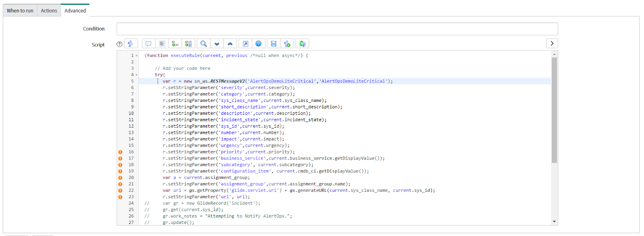The height and width of the screenshot is (236, 644).
Task: Toggle the syntax check icon with green checkmark
Action: [x=287, y=43]
